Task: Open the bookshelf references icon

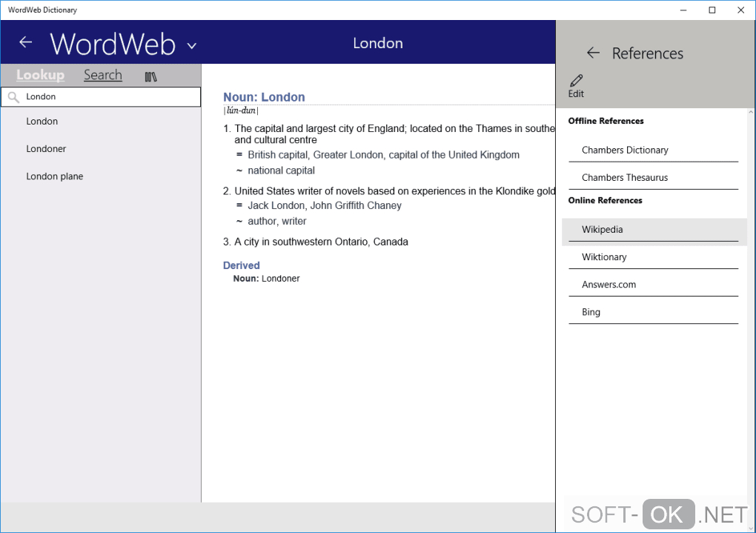Action: 150,76
